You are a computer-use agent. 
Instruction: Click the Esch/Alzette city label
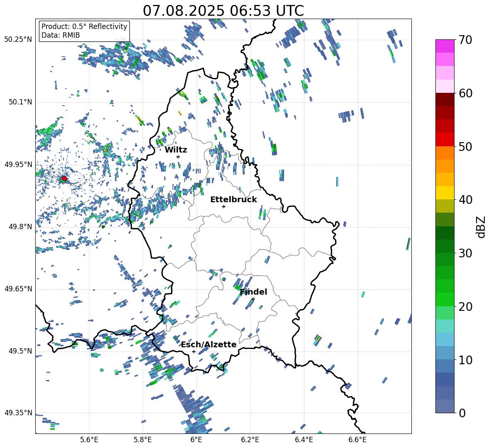(x=209, y=344)
